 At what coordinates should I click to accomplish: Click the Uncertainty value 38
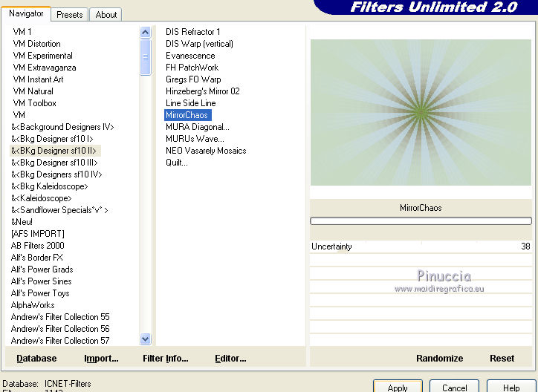(x=525, y=246)
